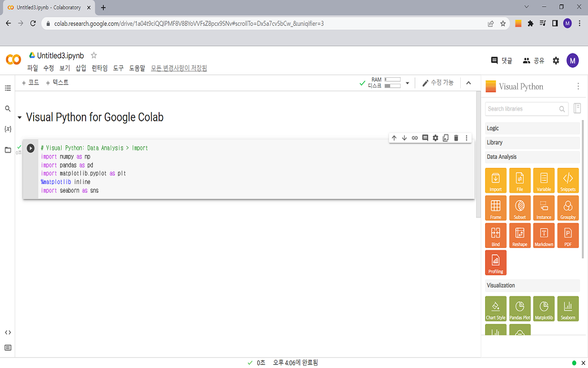Screen dimensions: 588x368
Task: Run the import code cell
Action: pos(30,148)
